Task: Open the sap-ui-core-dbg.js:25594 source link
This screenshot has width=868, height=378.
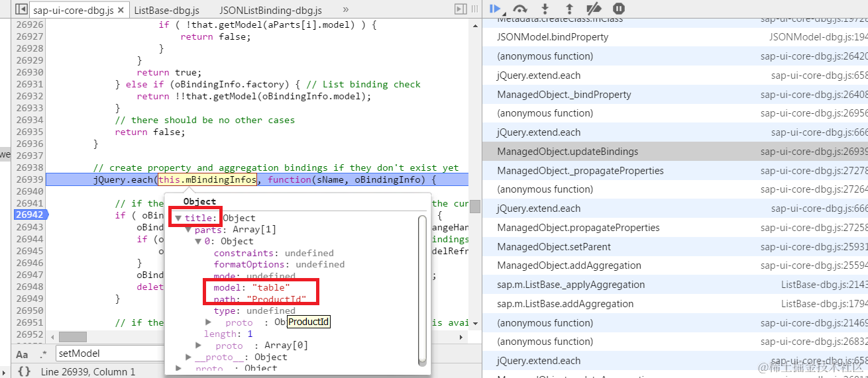Action: pos(814,265)
